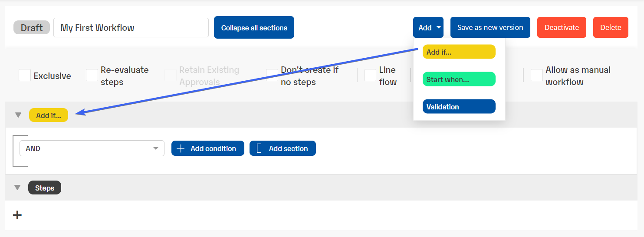The height and width of the screenshot is (237, 644).
Task: Tick Allow as manual workflow checkbox
Action: coord(537,76)
